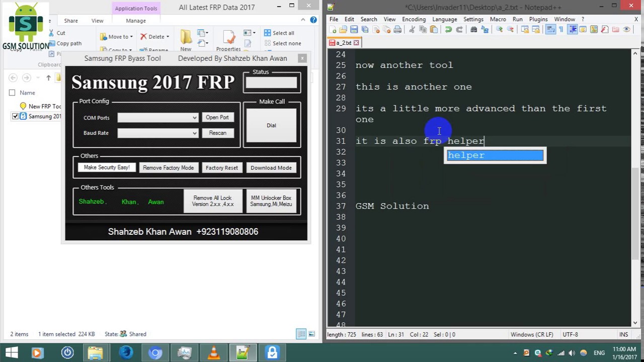The image size is (644, 362).
Task: Open the Search menu in Notepad++
Action: pyautogui.click(x=368, y=19)
